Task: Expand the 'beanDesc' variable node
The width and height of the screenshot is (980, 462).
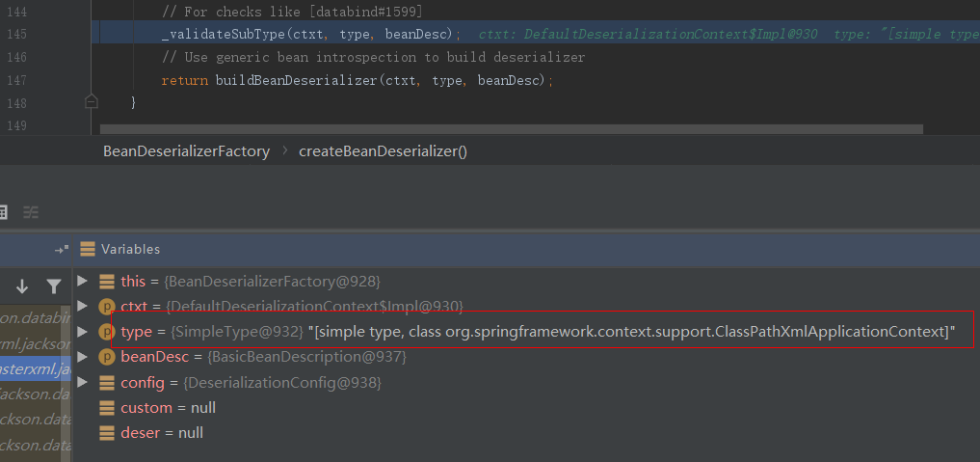Action: [x=83, y=357]
